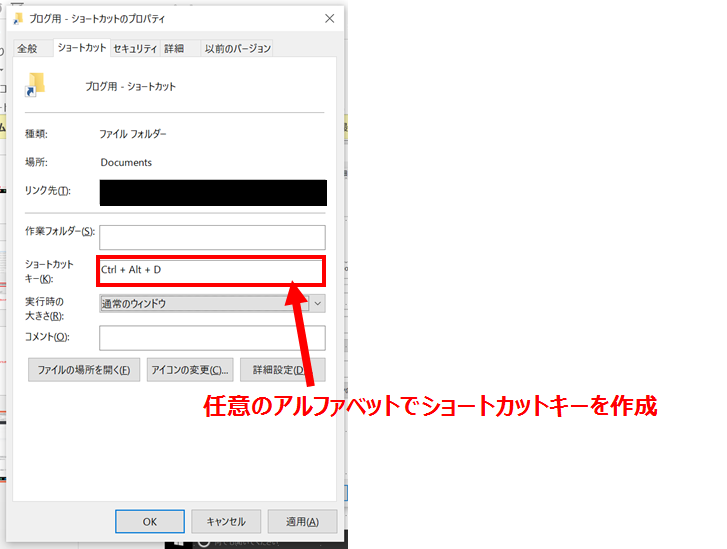Select the ショートカット tab
The image size is (727, 549).
(82, 48)
